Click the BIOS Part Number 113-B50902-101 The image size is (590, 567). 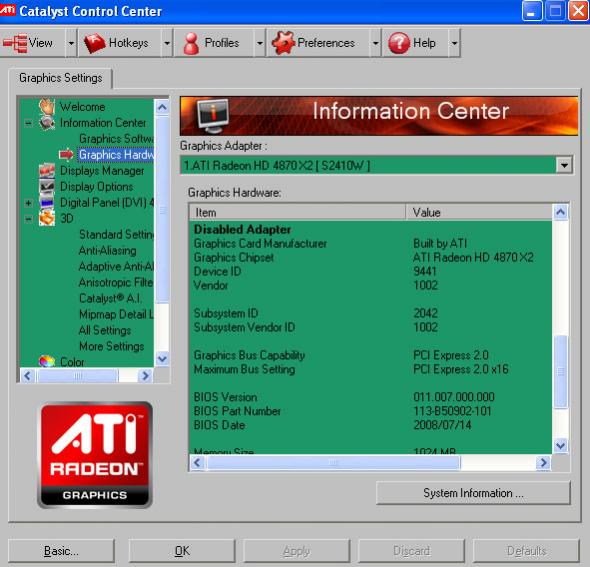(453, 411)
